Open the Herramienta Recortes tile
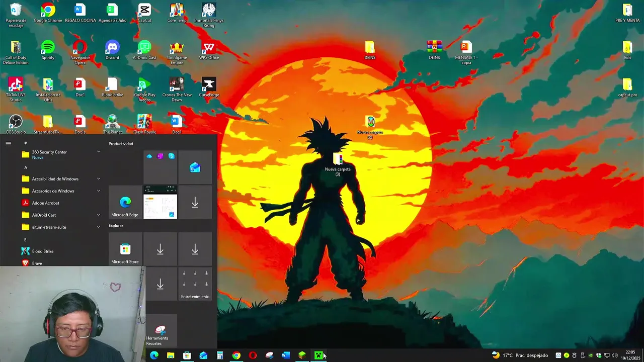The width and height of the screenshot is (644, 362). (160, 331)
